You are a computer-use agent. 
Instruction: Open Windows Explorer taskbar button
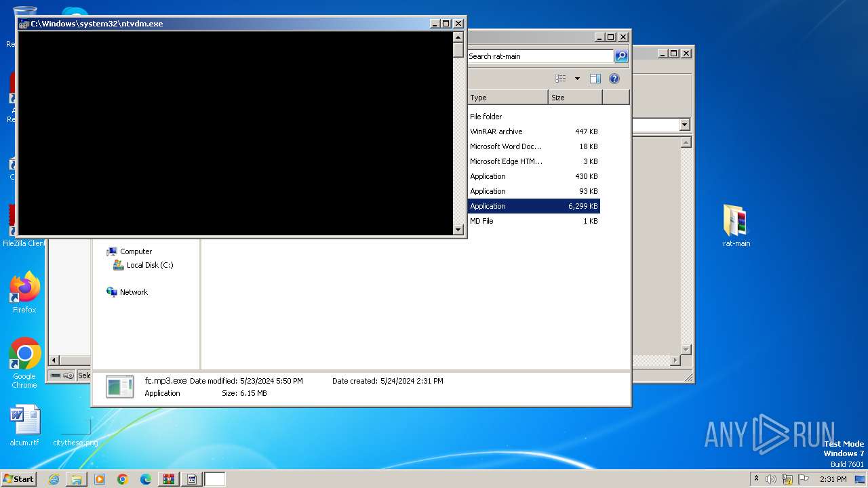77,479
